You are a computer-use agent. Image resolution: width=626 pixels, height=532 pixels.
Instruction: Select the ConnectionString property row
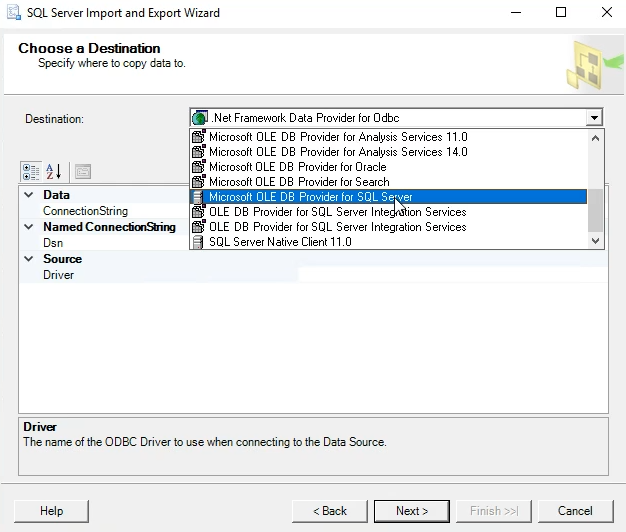(104, 211)
